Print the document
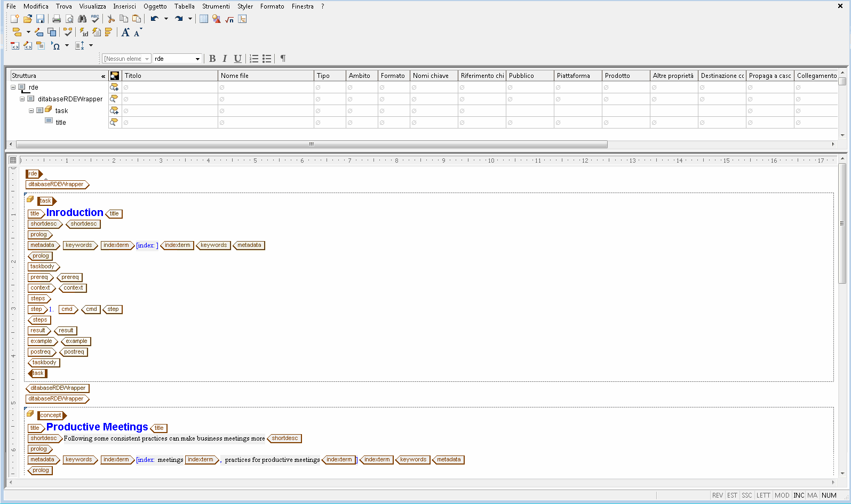 pyautogui.click(x=57, y=19)
